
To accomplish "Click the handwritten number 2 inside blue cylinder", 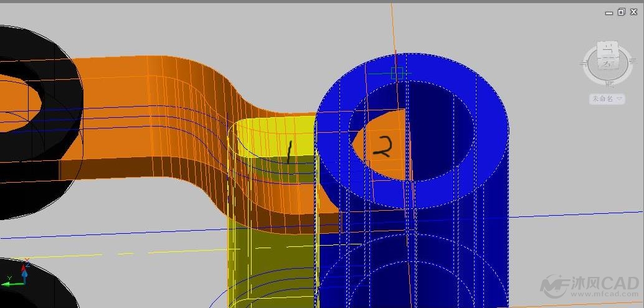I will tap(382, 147).
